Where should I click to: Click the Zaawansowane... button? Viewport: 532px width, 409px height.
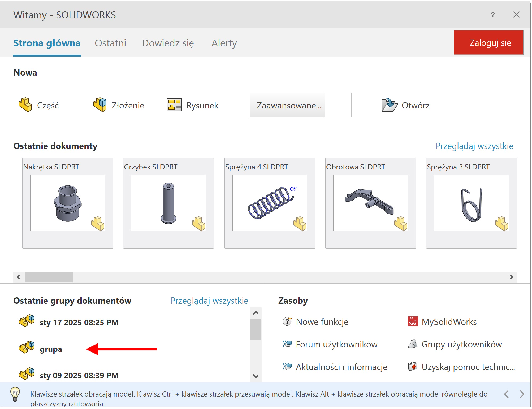[x=287, y=105]
